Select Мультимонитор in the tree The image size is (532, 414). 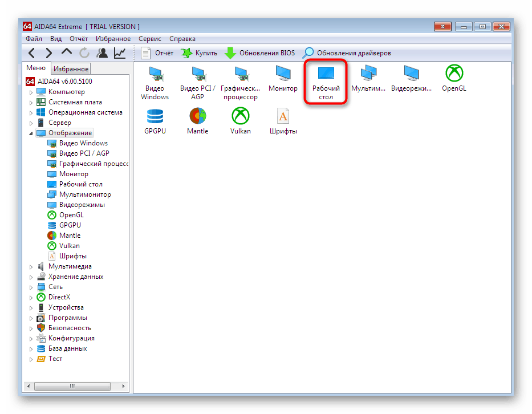tap(79, 194)
